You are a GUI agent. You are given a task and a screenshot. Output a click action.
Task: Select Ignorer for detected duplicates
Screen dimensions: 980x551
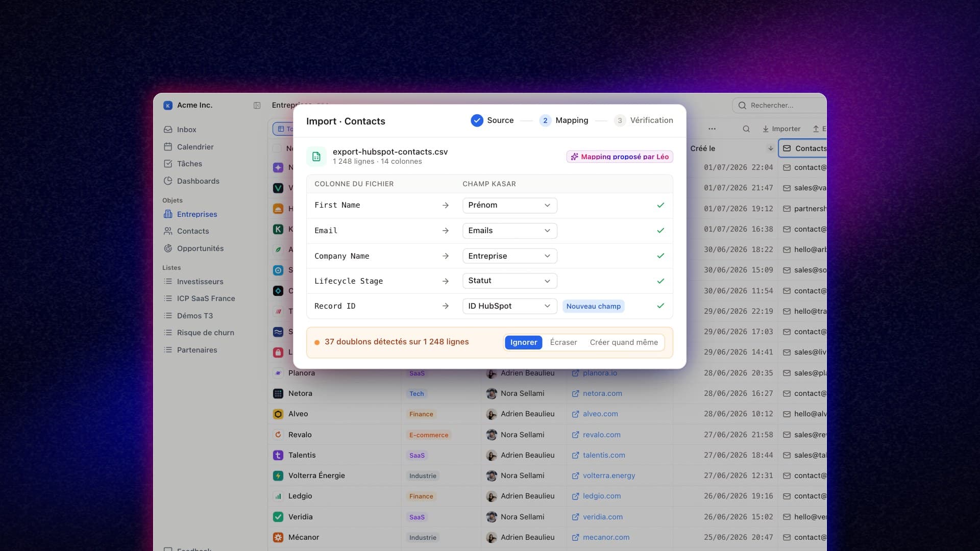click(x=523, y=342)
